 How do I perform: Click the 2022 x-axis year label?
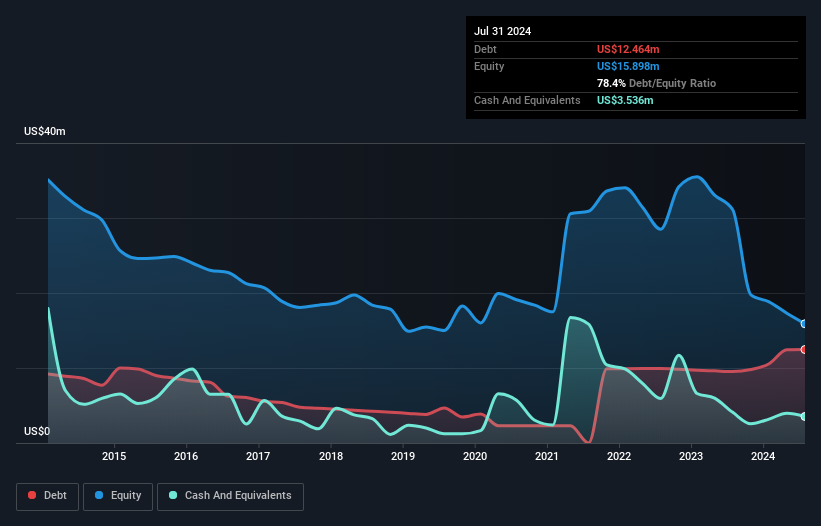point(619,457)
